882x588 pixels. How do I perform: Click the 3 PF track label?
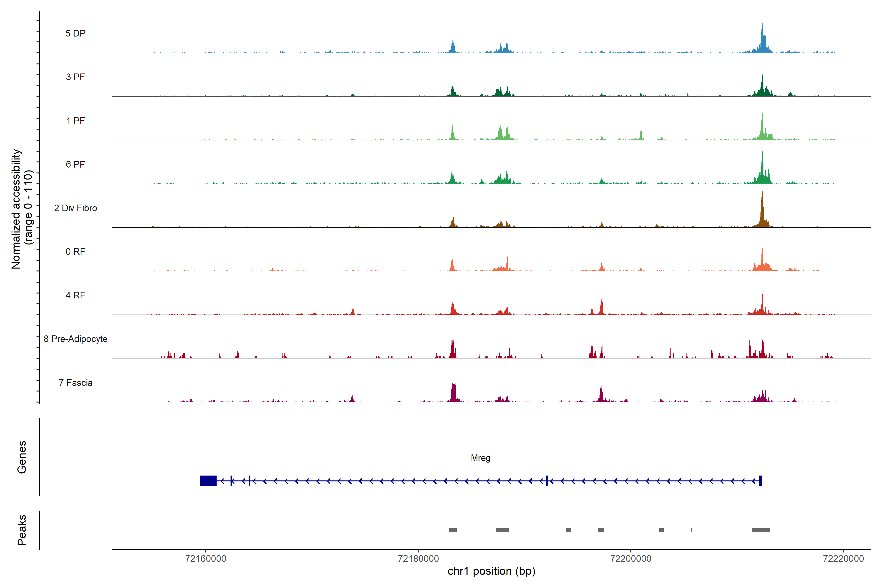click(75, 77)
